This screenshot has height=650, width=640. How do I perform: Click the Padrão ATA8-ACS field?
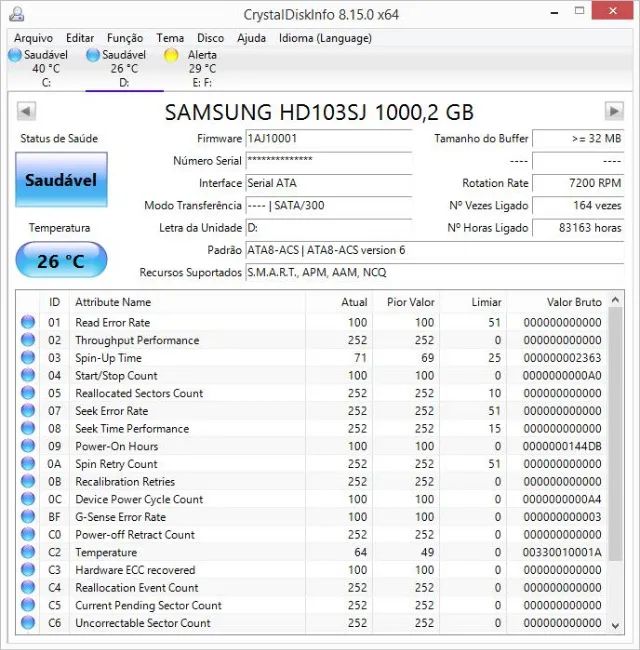pyautogui.click(x=435, y=250)
